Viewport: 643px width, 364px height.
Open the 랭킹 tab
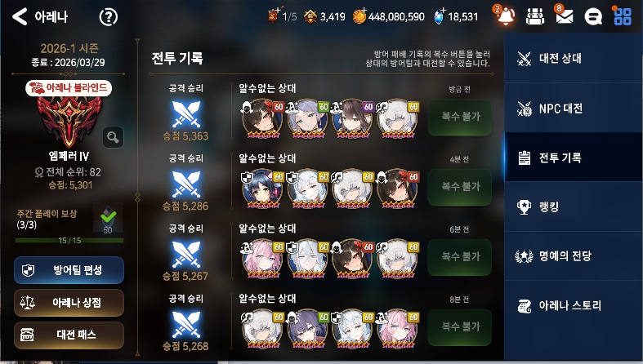pos(574,206)
